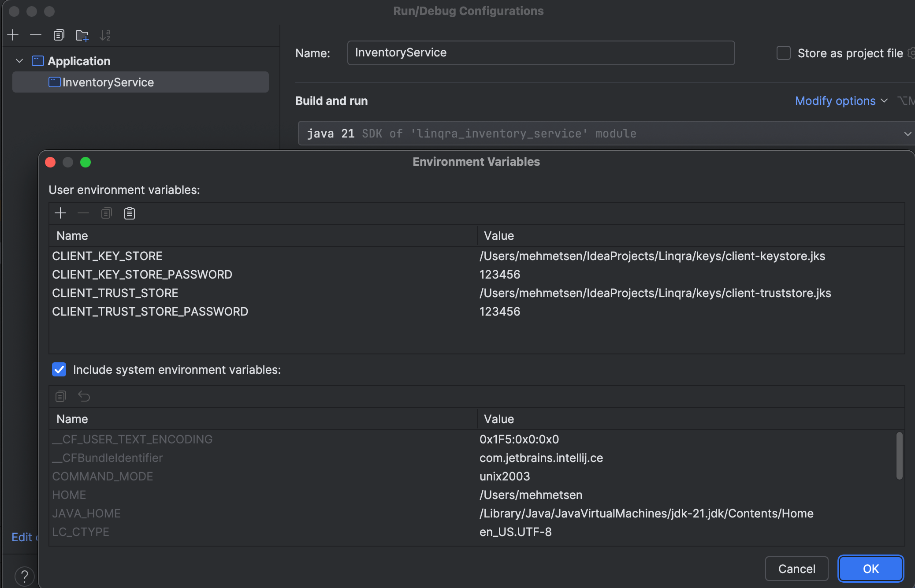This screenshot has height=588, width=915.
Task: Click client-keystore.jks path value
Action: pyautogui.click(x=652, y=256)
